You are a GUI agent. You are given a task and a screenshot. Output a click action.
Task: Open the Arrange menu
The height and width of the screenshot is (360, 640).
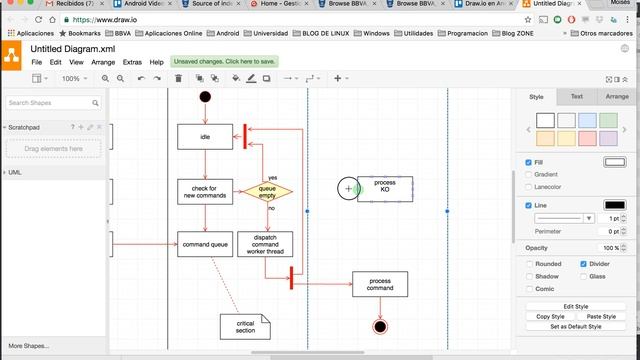(103, 62)
